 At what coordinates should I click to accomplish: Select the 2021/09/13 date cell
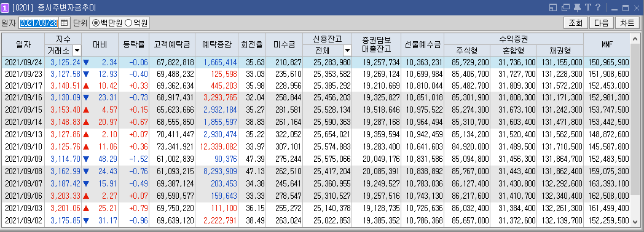[x=23, y=134]
